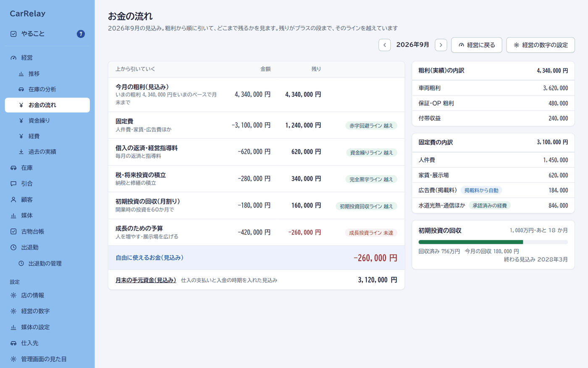Click the car icon beside 在庫 menu
The width and height of the screenshot is (588, 368).
[13, 168]
